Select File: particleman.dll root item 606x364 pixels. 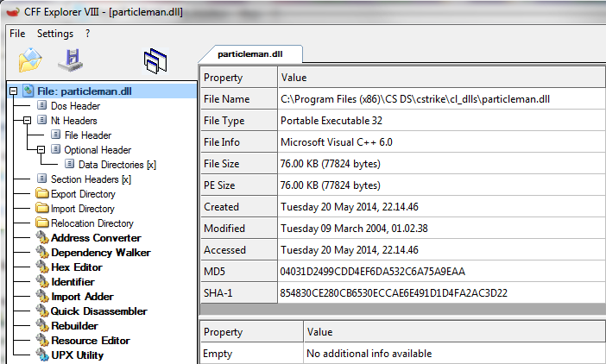point(85,91)
